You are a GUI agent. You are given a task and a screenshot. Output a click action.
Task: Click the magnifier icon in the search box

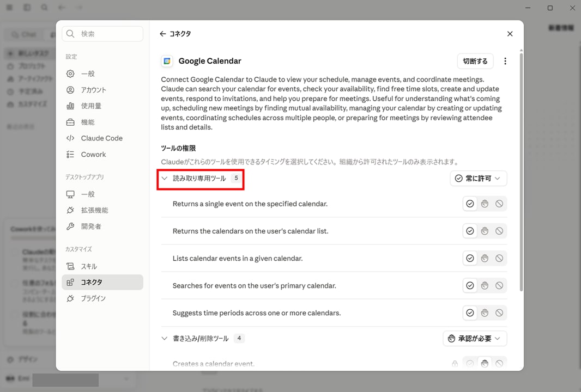[x=70, y=34]
